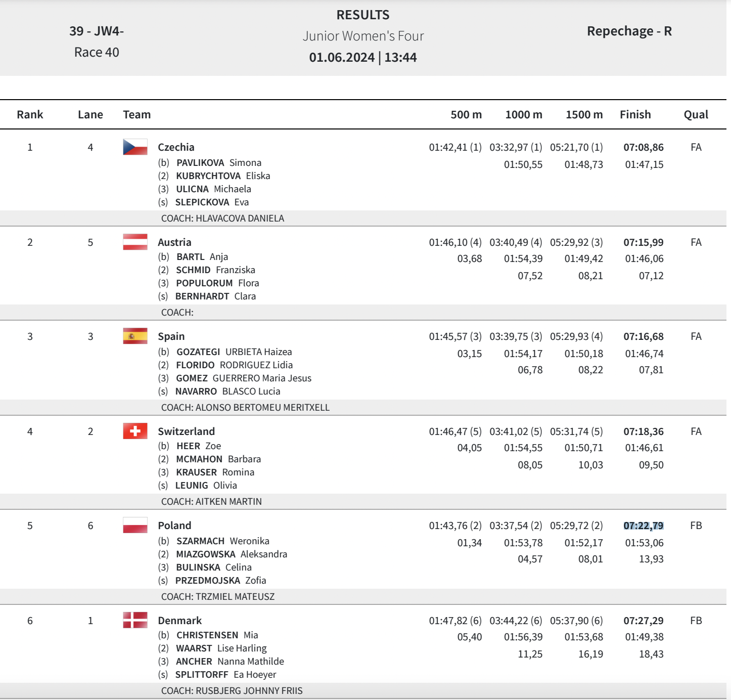Click Czechia's finish time 07:08,86
Viewport: 731px width, 700px height.
coord(643,147)
